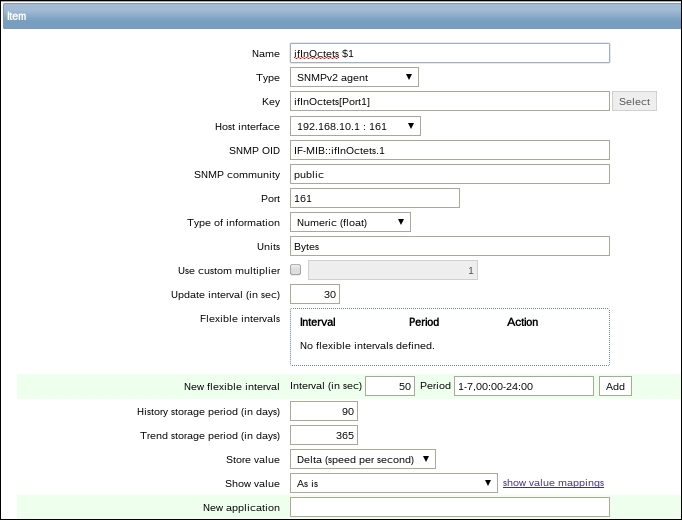Expand the Show value dropdown

[393, 483]
